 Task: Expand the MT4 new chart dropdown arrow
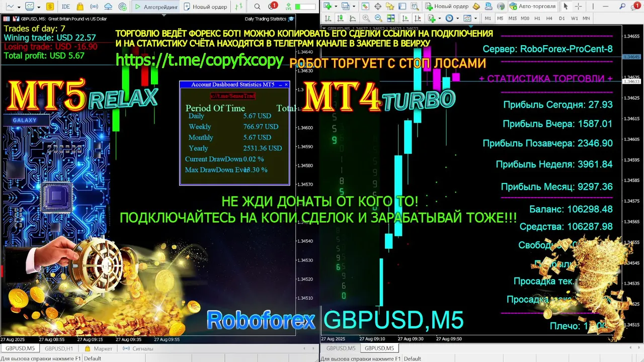click(336, 7)
